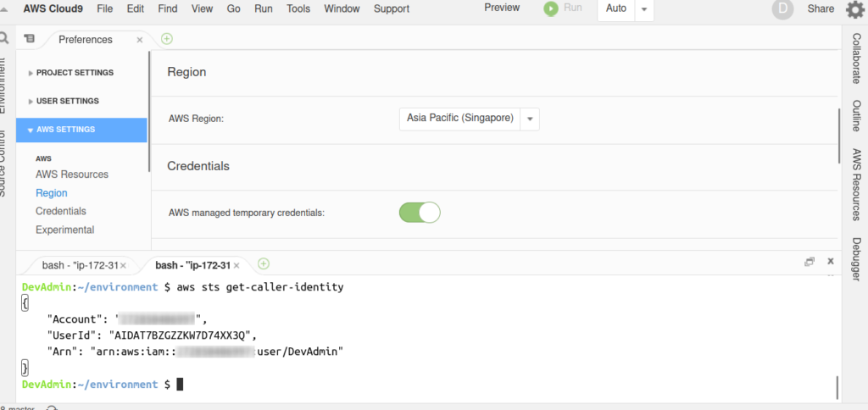The width and height of the screenshot is (868, 410).
Task: Click the preferences sidebar scrollbar
Action: coord(149,112)
